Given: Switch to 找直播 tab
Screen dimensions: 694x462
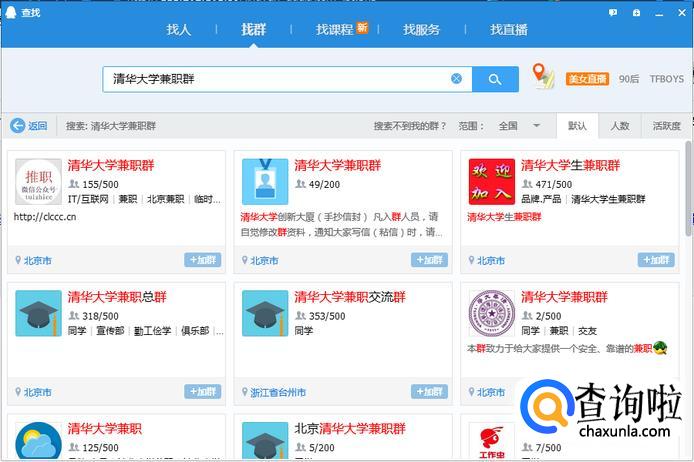Looking at the screenshot, I should coord(509,30).
